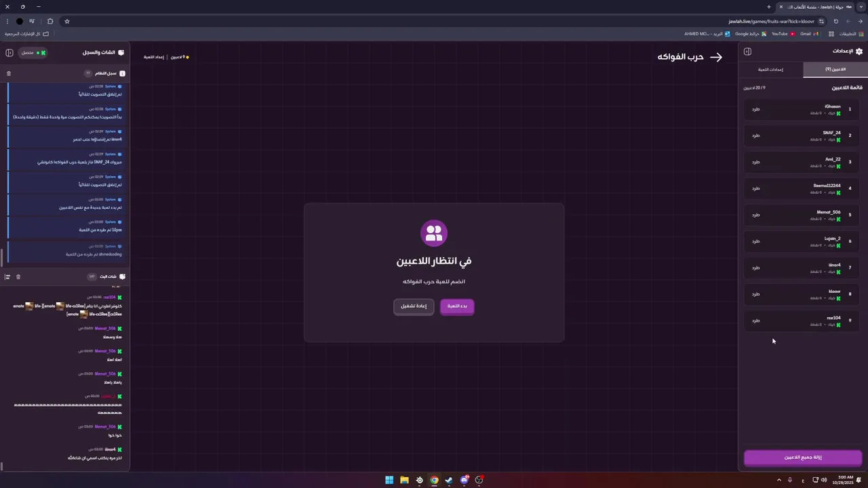Kick player Aml_22 from the list
The height and width of the screenshot is (488, 868).
pyautogui.click(x=755, y=162)
